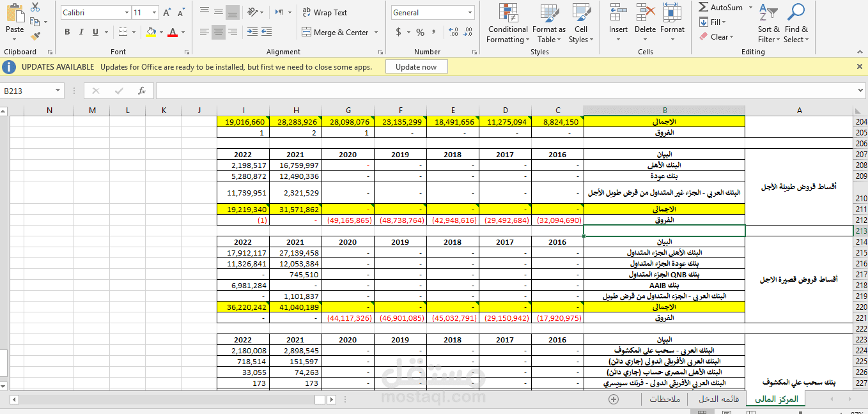This screenshot has width=868, height=414.
Task: Click the Paste icon
Action: (x=15, y=12)
